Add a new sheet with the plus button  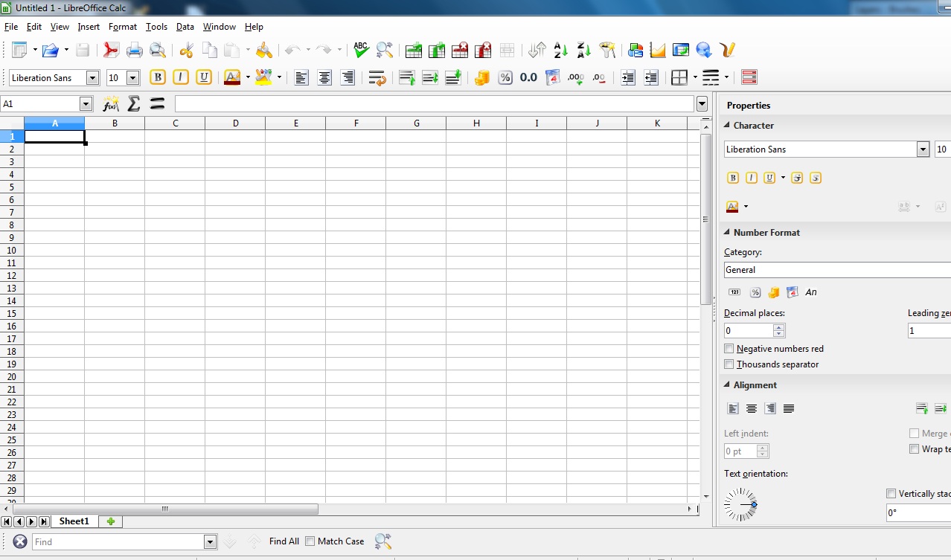click(x=110, y=521)
